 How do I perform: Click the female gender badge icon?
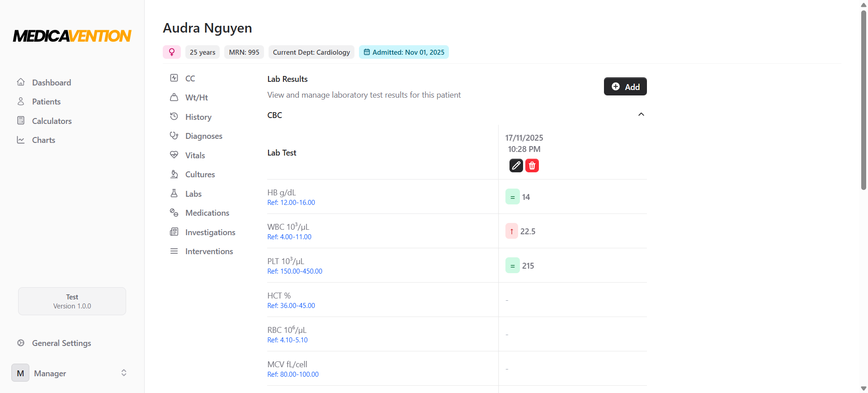pos(172,52)
